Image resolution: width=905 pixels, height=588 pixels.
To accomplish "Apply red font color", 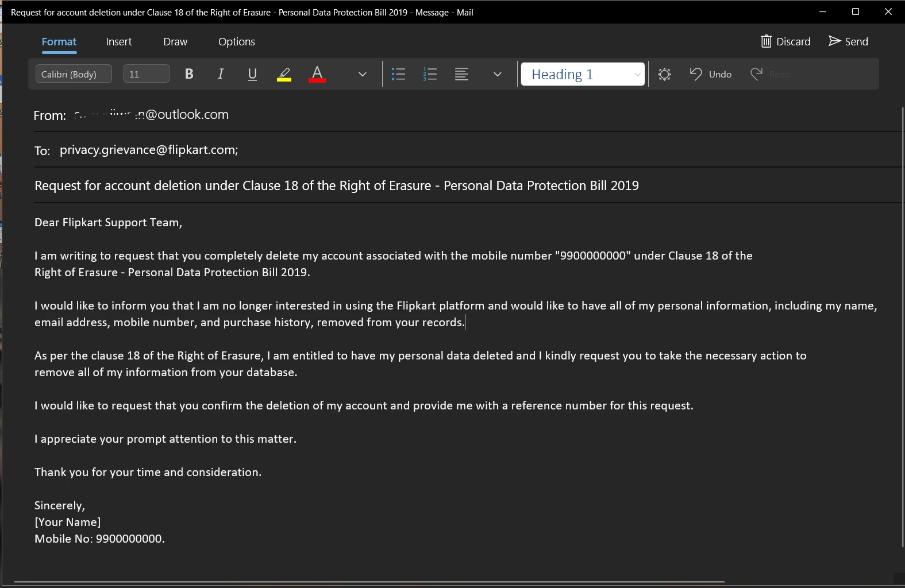I will click(317, 74).
